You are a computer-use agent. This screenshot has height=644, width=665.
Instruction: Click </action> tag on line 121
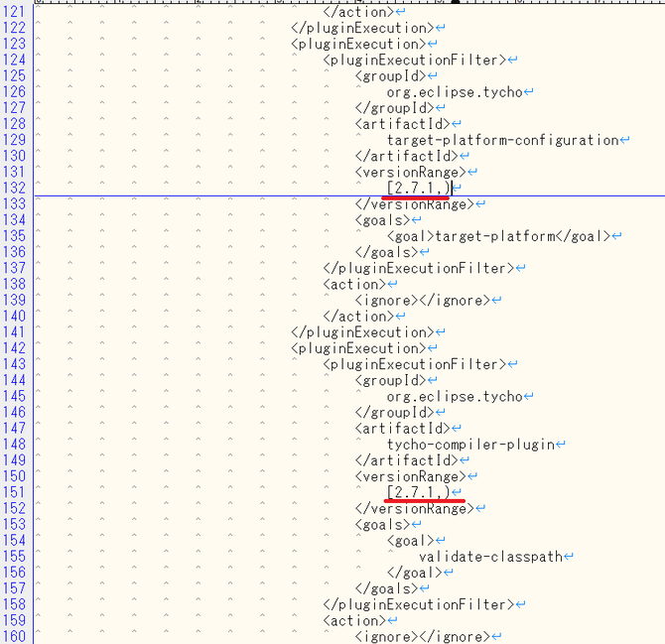[358, 12]
